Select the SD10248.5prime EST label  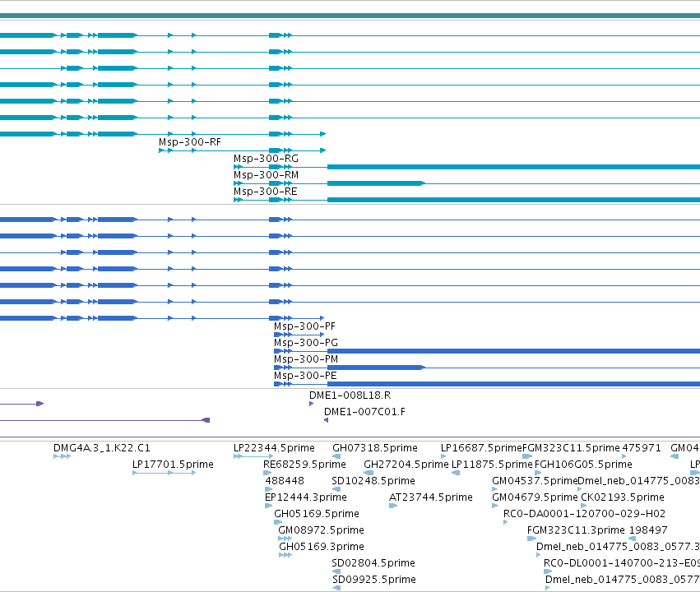[x=373, y=481]
